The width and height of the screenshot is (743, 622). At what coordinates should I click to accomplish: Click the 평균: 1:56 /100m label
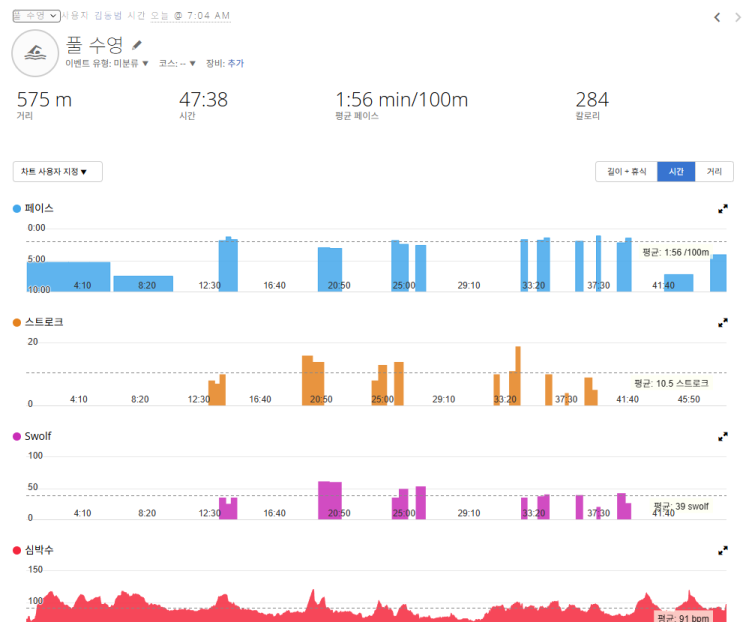coord(676,252)
